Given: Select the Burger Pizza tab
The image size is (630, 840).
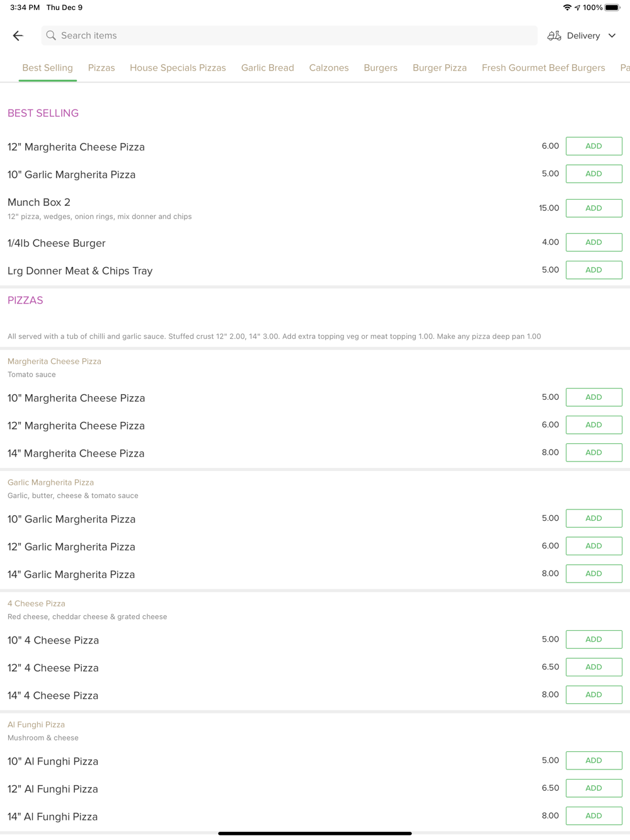Looking at the screenshot, I should pos(440,68).
